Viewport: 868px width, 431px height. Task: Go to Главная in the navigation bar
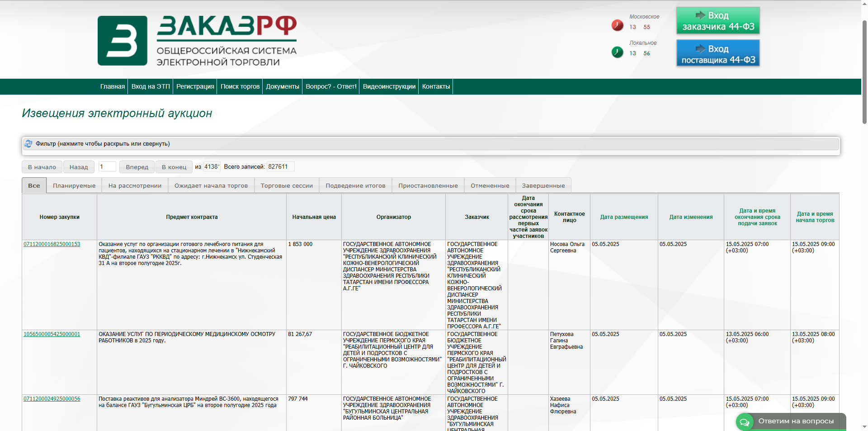pos(113,86)
